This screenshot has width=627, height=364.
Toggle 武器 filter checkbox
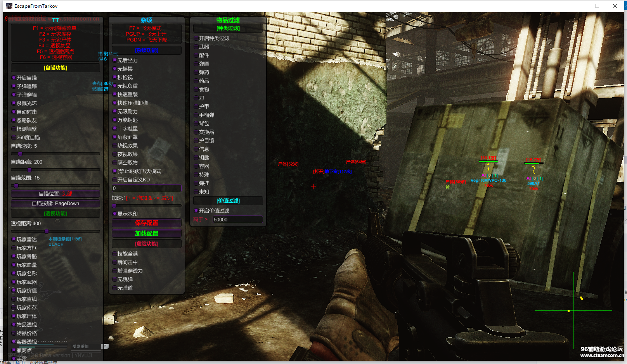click(x=196, y=47)
